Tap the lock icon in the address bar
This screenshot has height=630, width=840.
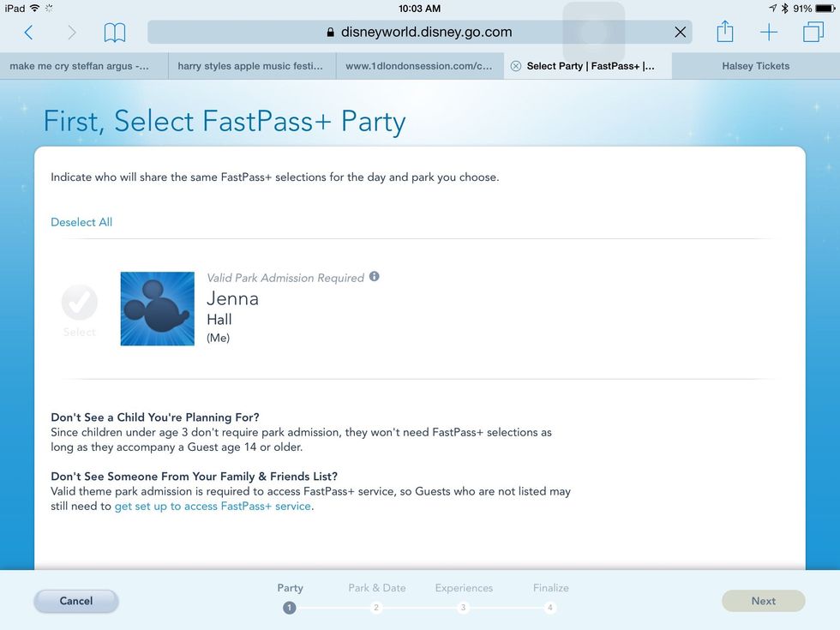331,33
